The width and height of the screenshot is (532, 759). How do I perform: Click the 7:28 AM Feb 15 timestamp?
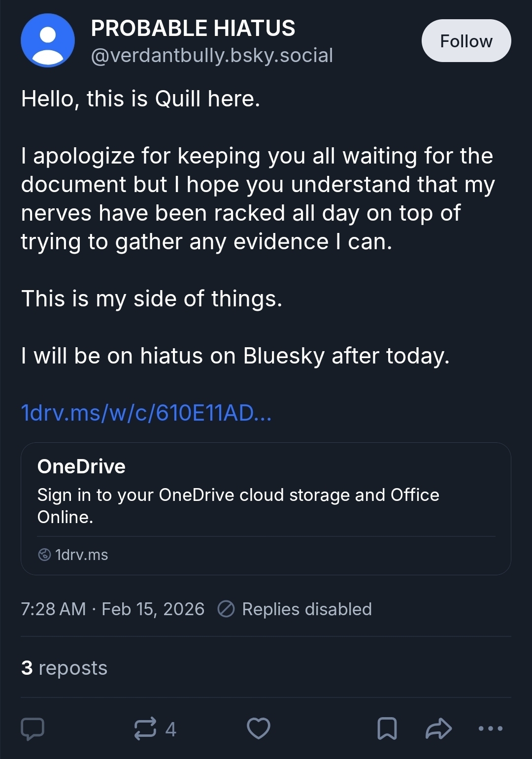click(112, 609)
